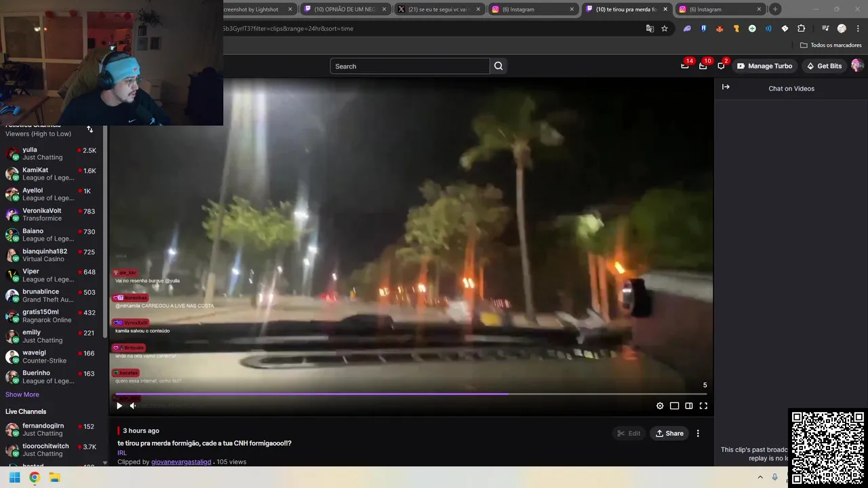Sort followed channels by viewers toggle

[x=90, y=129]
